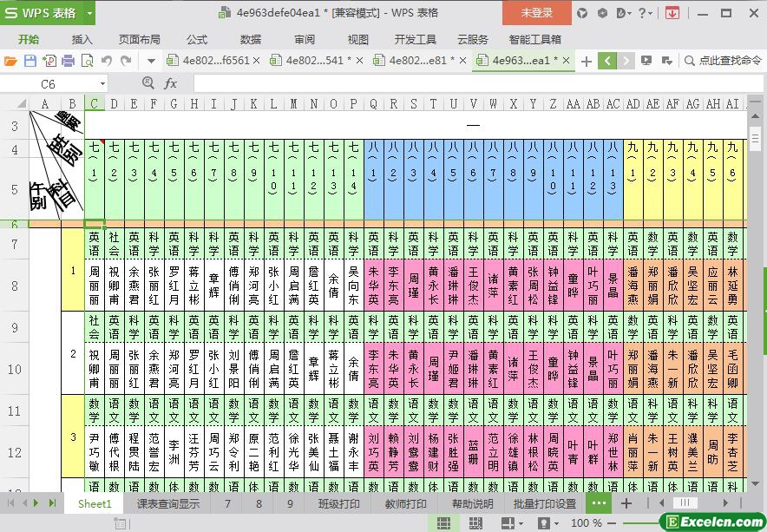Screen dimensions: 767x532
Task: Switch to normal view in status bar
Action: coord(443,523)
